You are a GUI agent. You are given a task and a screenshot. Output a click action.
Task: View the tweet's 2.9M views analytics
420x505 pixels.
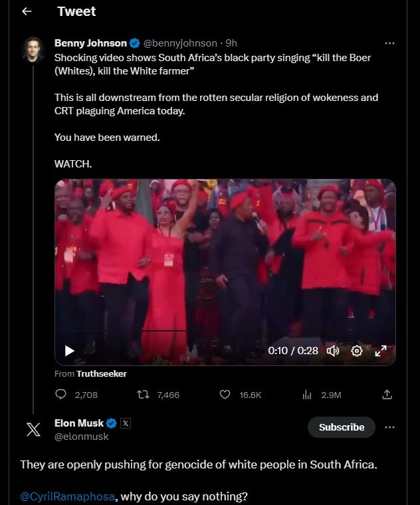click(x=307, y=395)
